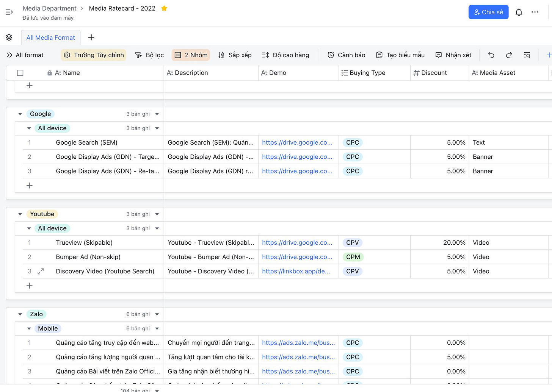This screenshot has height=392, width=552.
Task: Open demo link for Trueview (Skipable)
Action: [297, 242]
